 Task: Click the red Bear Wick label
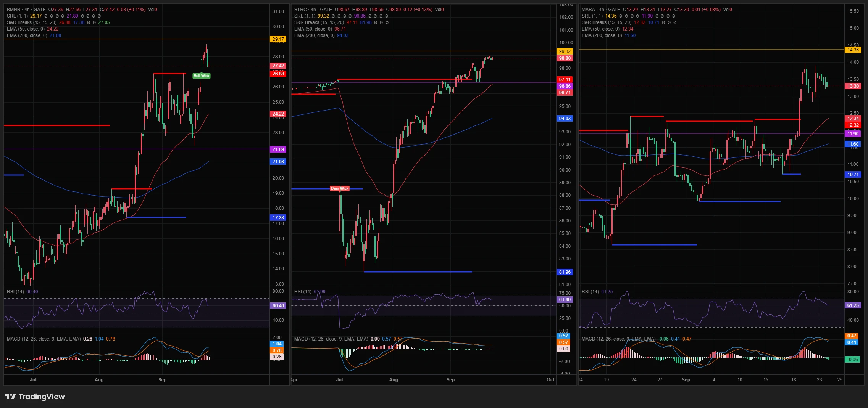pyautogui.click(x=340, y=188)
